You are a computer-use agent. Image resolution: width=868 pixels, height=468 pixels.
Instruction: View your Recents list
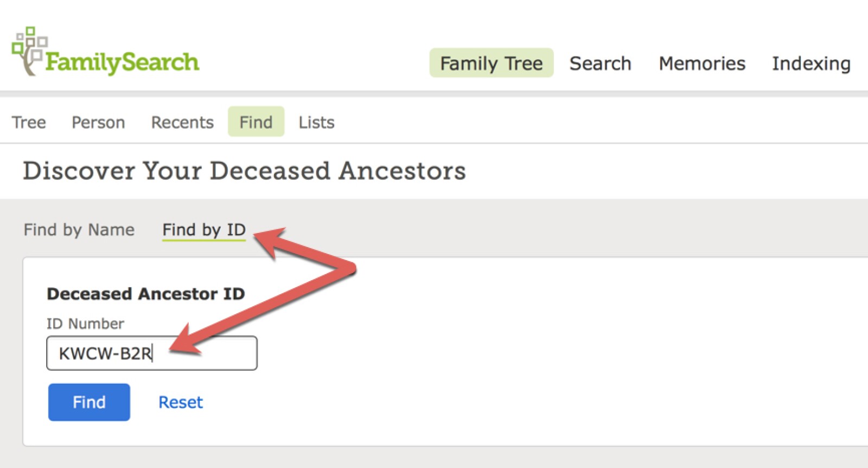(x=182, y=122)
